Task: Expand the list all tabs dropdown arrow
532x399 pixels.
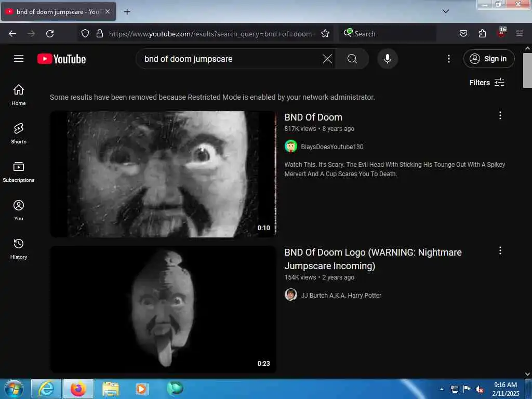Action: [445, 11]
